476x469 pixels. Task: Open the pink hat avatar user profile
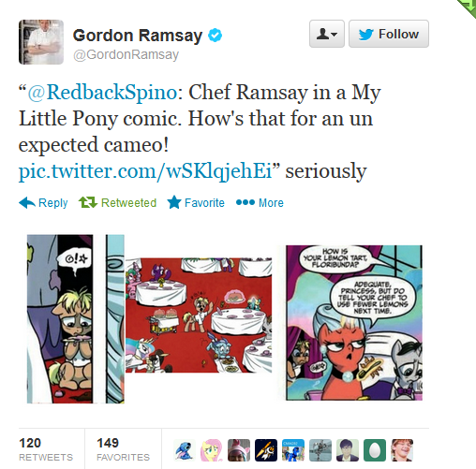[239, 450]
